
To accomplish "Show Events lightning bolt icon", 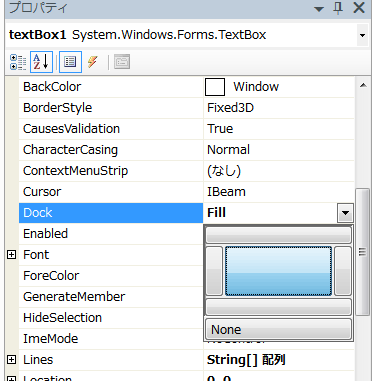I will click(93, 62).
